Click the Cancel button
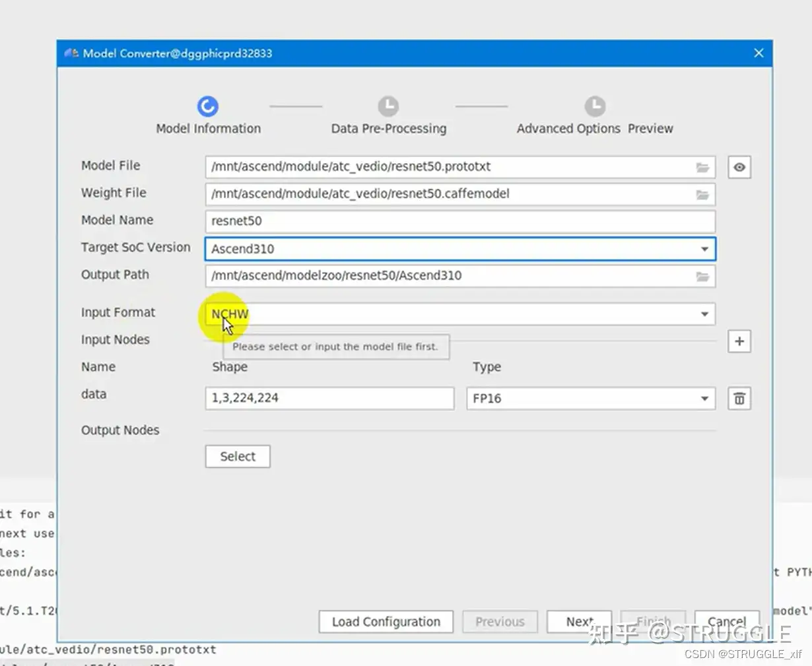Image resolution: width=812 pixels, height=666 pixels. point(727,622)
